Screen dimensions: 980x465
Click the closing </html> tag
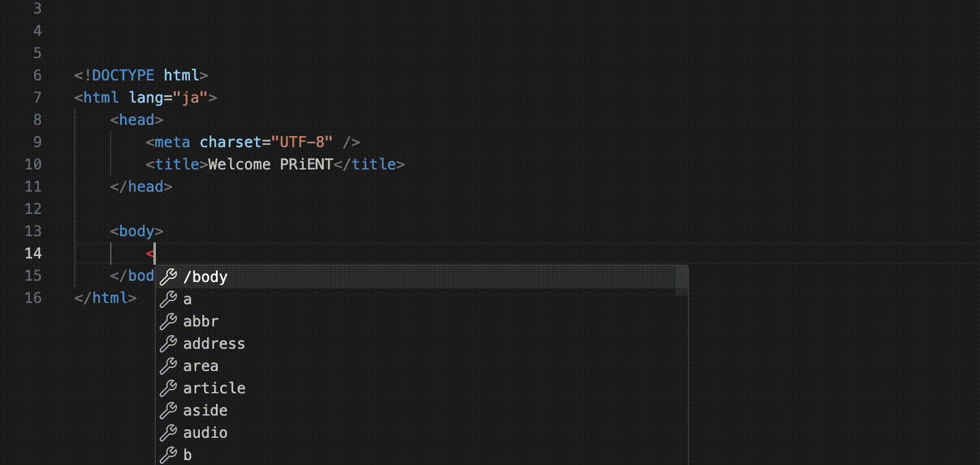[x=105, y=298]
